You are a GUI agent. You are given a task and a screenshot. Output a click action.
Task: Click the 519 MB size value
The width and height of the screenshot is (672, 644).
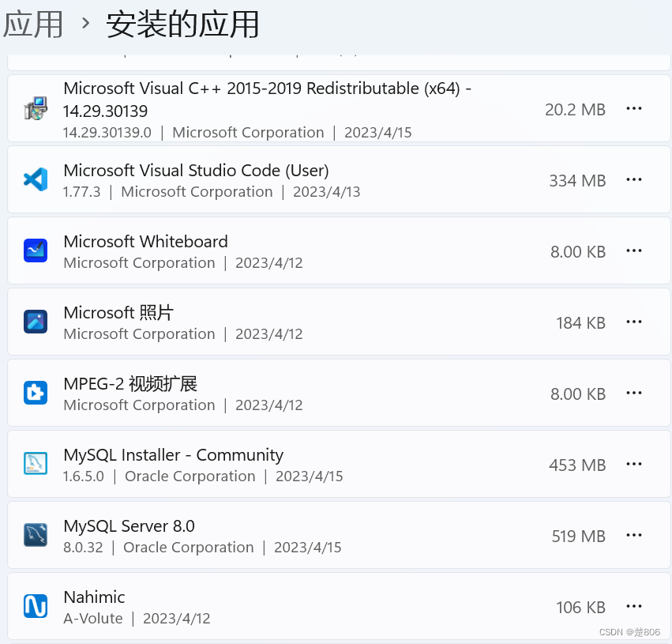click(579, 537)
